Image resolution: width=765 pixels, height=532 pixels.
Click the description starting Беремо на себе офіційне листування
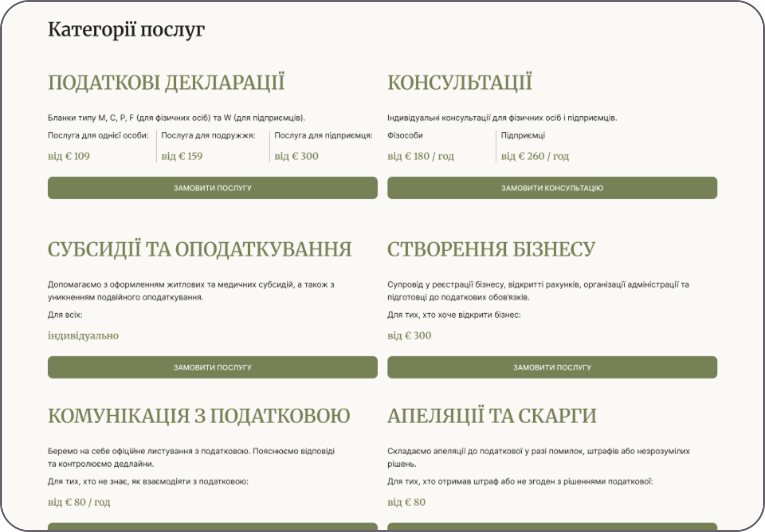point(191,458)
